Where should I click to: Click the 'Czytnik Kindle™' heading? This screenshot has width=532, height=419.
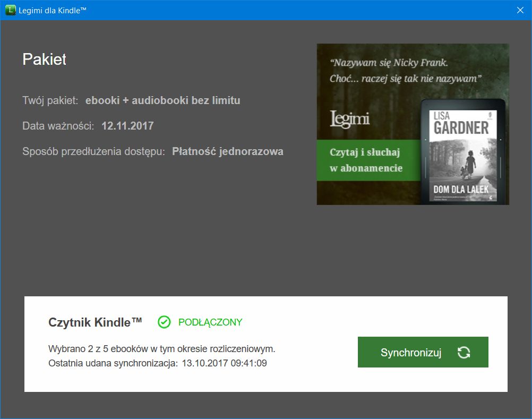click(95, 322)
